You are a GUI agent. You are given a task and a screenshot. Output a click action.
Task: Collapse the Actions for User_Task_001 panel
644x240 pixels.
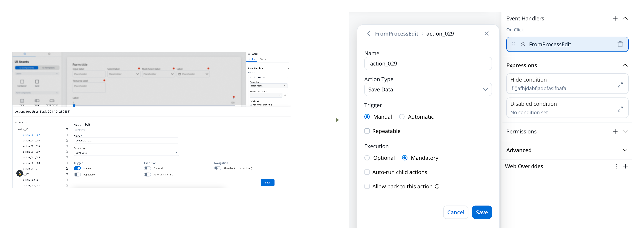point(282,112)
